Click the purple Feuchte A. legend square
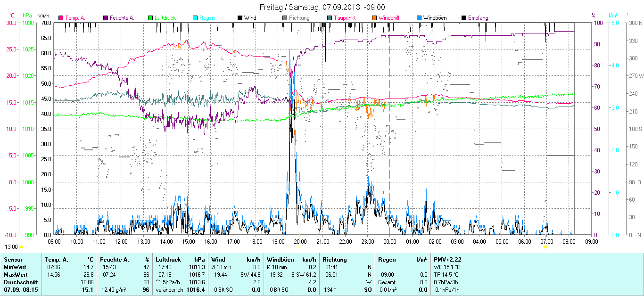The image size is (644, 296). click(106, 18)
